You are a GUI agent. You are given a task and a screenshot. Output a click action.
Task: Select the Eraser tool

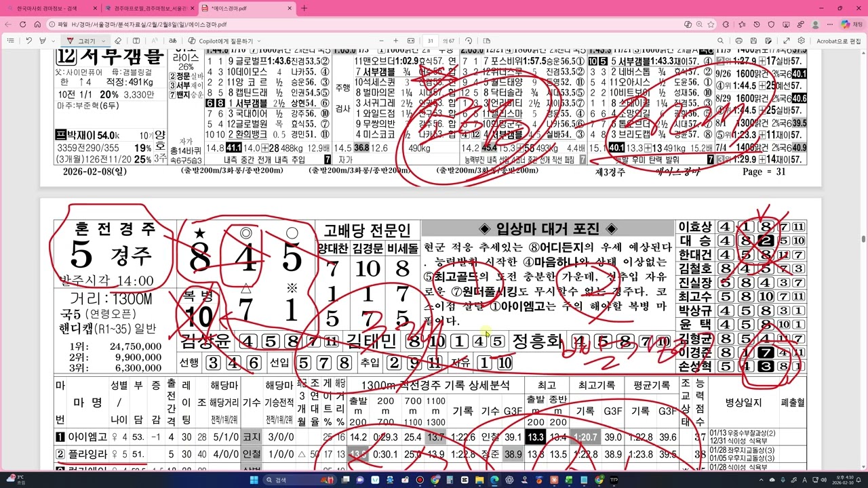point(118,41)
